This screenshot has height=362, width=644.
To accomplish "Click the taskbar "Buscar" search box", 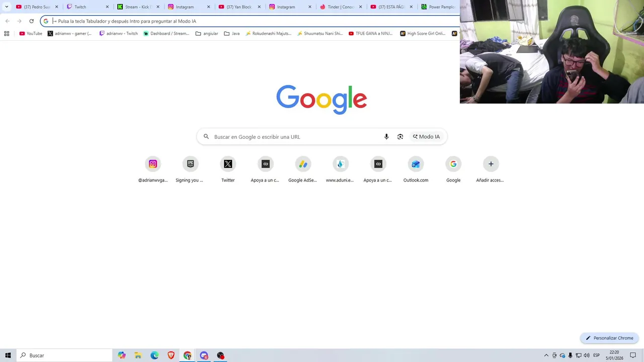I will [64, 355].
